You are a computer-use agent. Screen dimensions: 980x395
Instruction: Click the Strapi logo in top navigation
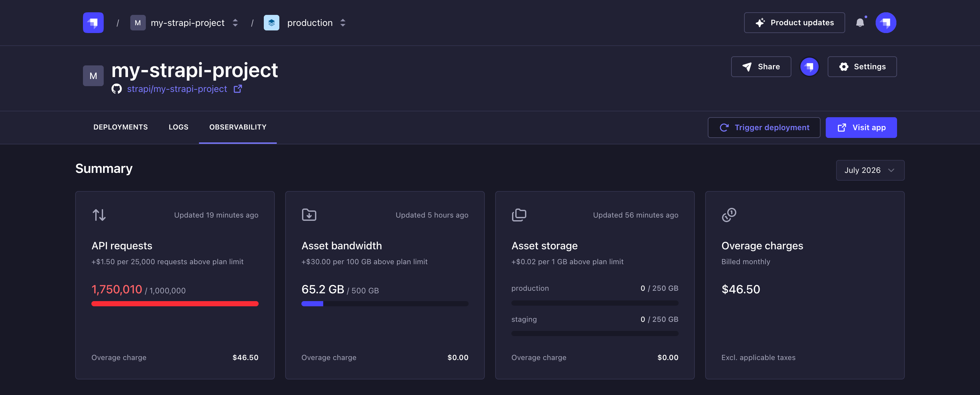click(93, 23)
